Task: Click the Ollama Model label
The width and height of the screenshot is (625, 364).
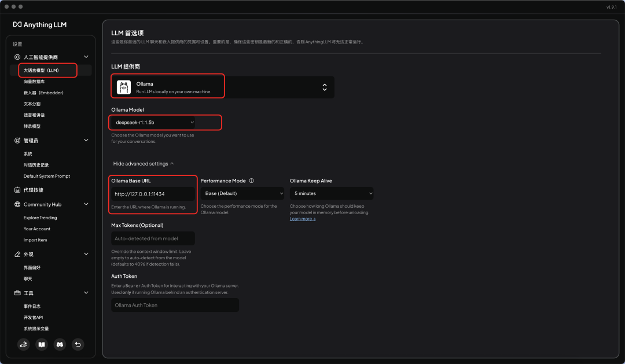Action: click(127, 109)
